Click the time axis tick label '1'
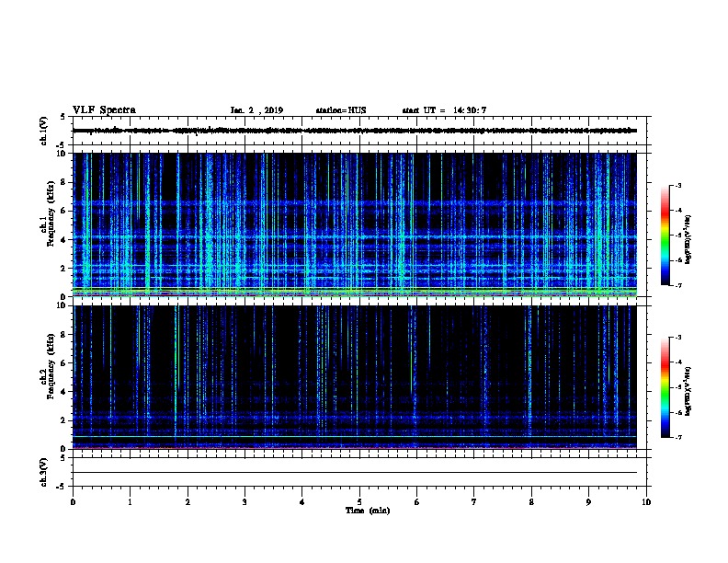The image size is (728, 563). pyautogui.click(x=130, y=502)
